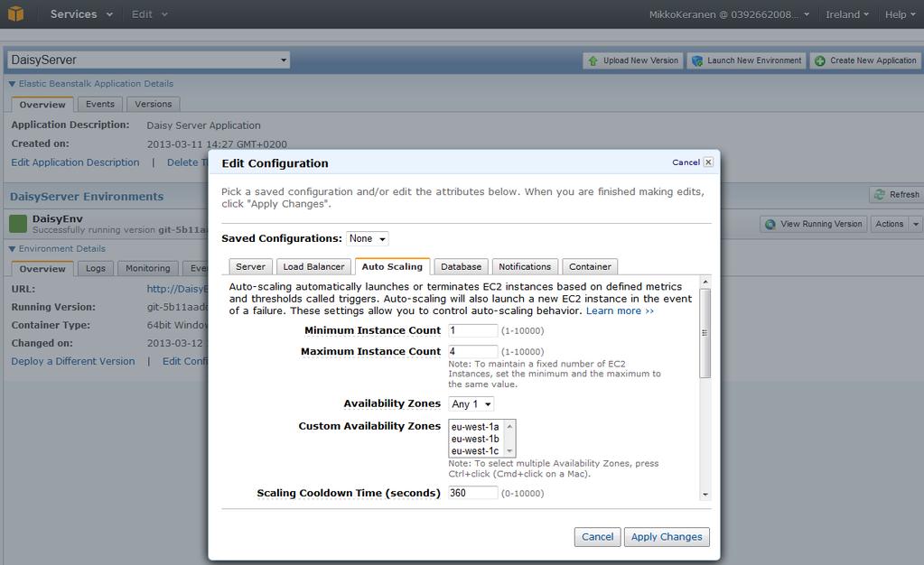Open the environment Monitoring tab
This screenshot has width=924, height=565.
click(148, 269)
